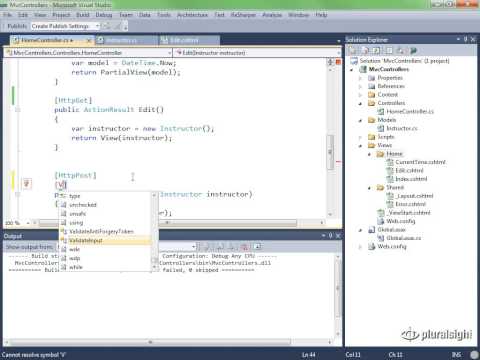Viewport: 480px width, 360px height.
Task: Collapse the MvcControllers project node
Action: (x=352, y=69)
